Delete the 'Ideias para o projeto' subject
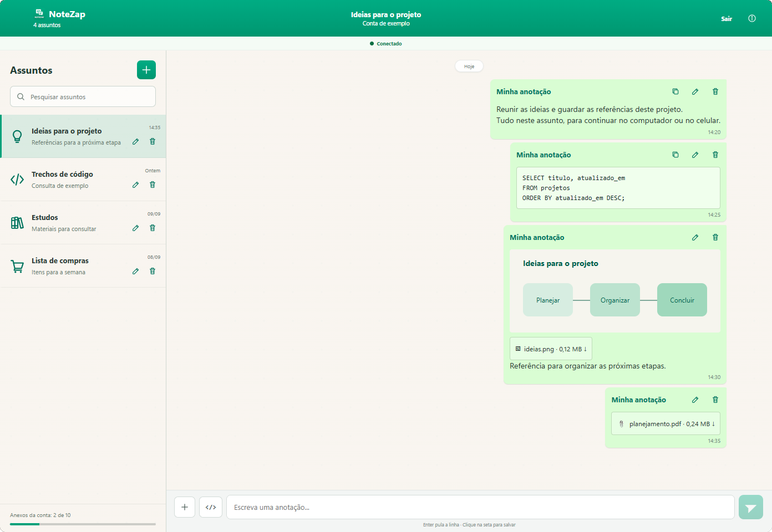772x532 pixels. (x=153, y=142)
